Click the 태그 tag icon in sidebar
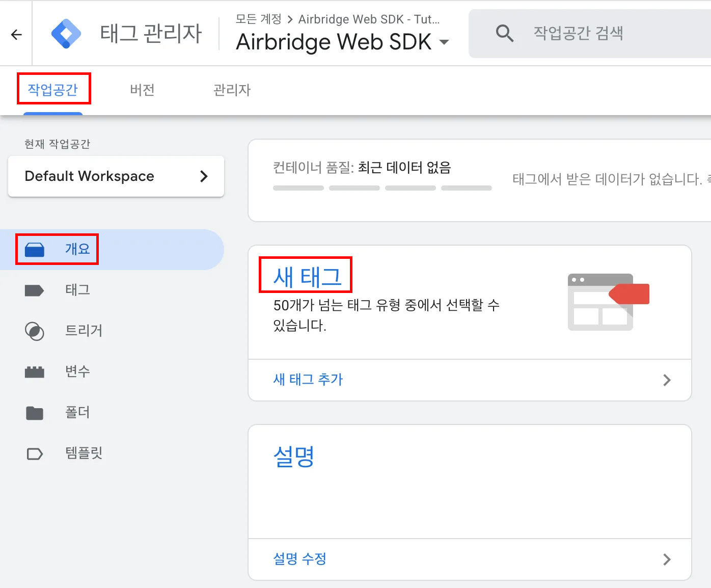The height and width of the screenshot is (588, 711). point(35,290)
